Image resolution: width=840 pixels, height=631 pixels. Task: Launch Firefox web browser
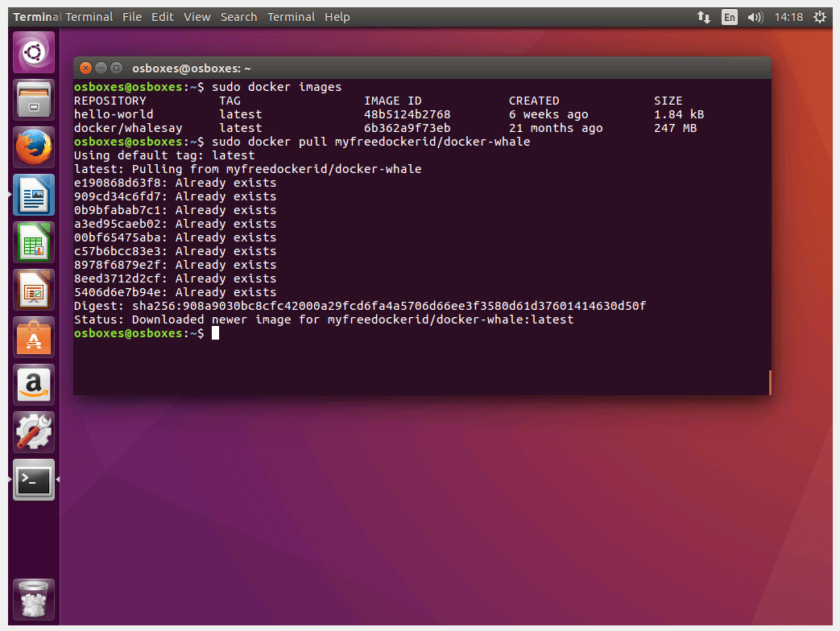click(x=34, y=147)
